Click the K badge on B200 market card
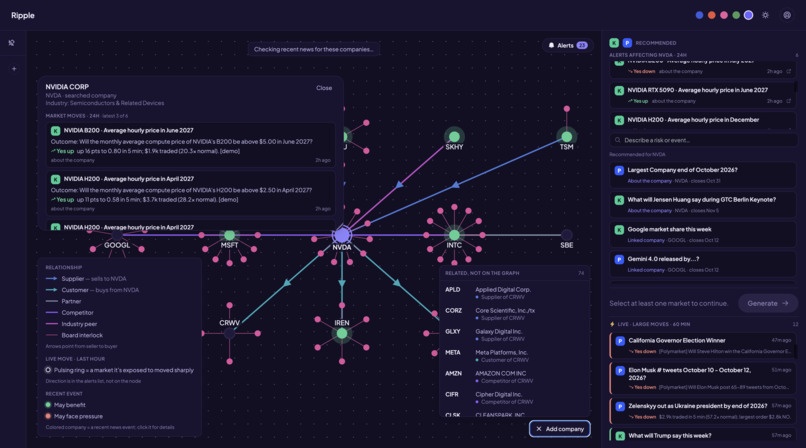806x448 pixels. 56,130
